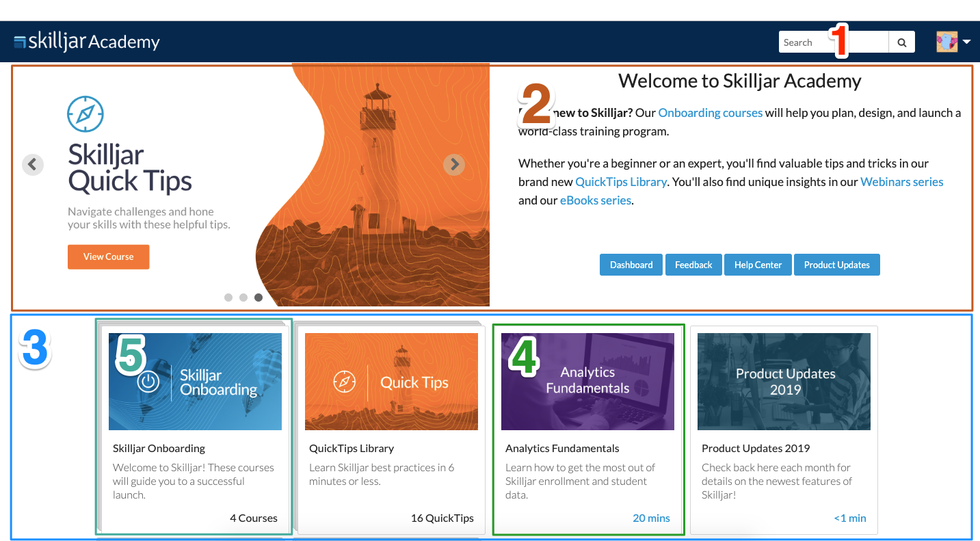Open the eBooks series link
This screenshot has height=541, width=980.
596,200
